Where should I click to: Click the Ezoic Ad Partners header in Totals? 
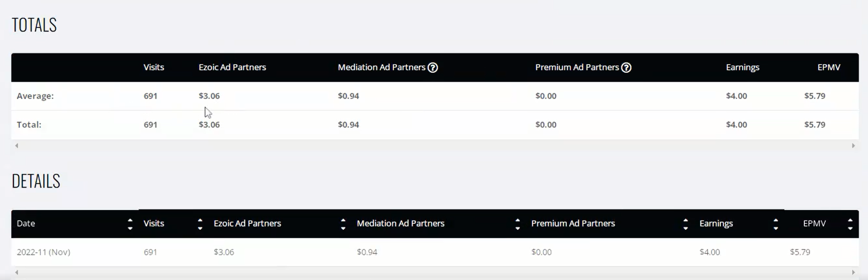pos(232,67)
